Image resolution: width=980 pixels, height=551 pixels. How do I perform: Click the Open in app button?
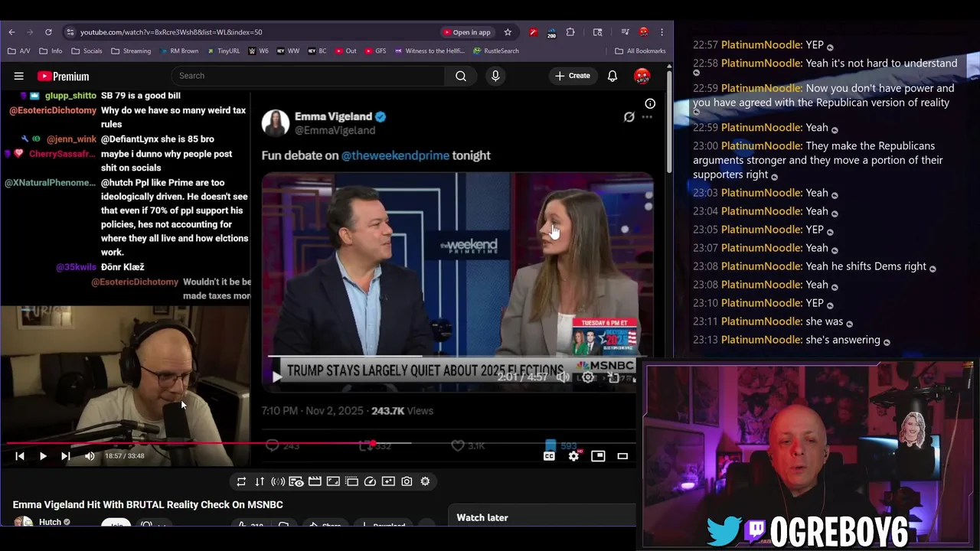point(466,32)
